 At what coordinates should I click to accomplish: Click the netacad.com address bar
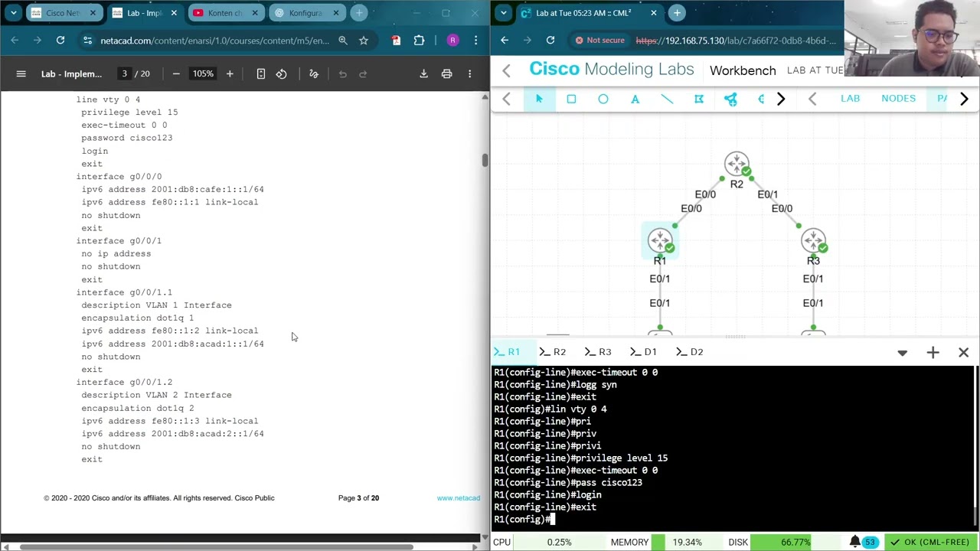(214, 41)
